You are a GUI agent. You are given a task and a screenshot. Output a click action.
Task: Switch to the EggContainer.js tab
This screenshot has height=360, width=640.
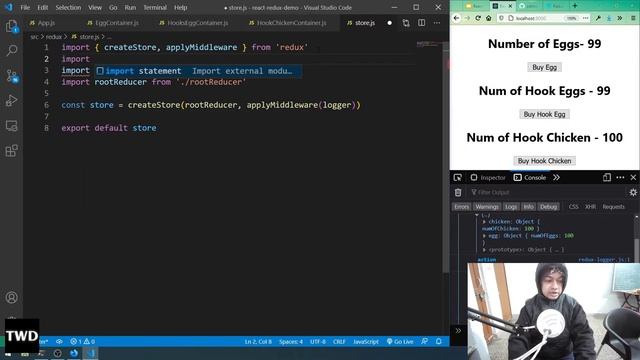[113, 23]
